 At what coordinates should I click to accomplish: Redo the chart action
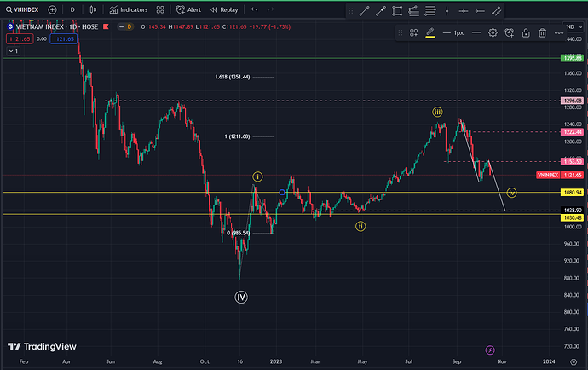tap(270, 9)
